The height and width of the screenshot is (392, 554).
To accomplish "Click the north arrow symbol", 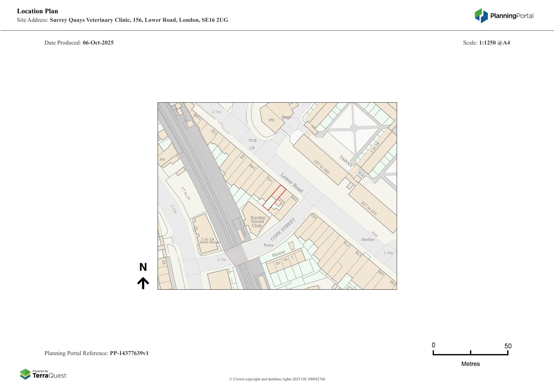I will [x=143, y=283].
